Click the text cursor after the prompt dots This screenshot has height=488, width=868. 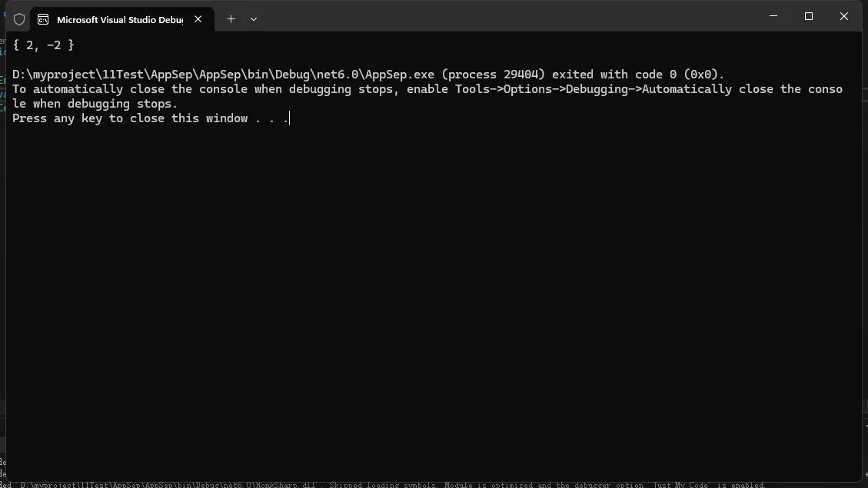click(289, 118)
